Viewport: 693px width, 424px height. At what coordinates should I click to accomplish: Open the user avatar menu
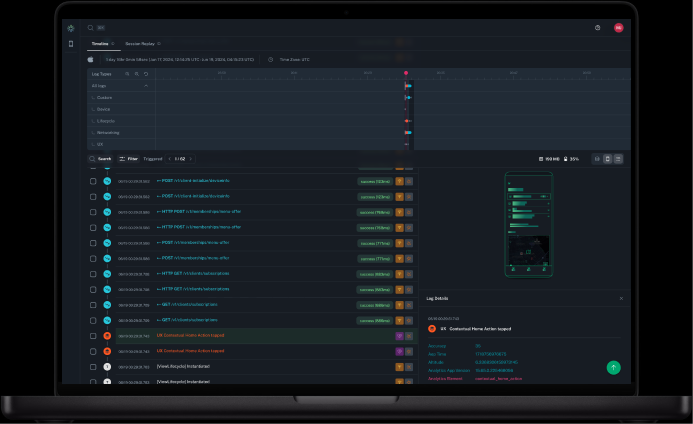coord(619,28)
